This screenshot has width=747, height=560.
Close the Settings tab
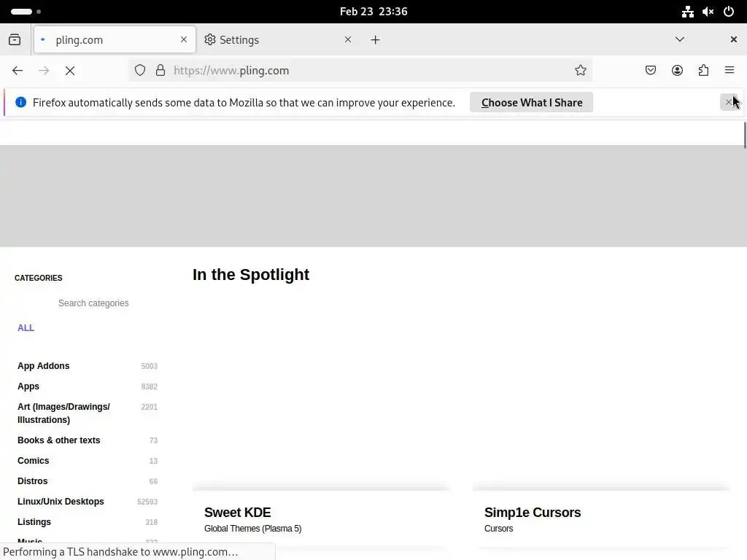[x=348, y=39]
